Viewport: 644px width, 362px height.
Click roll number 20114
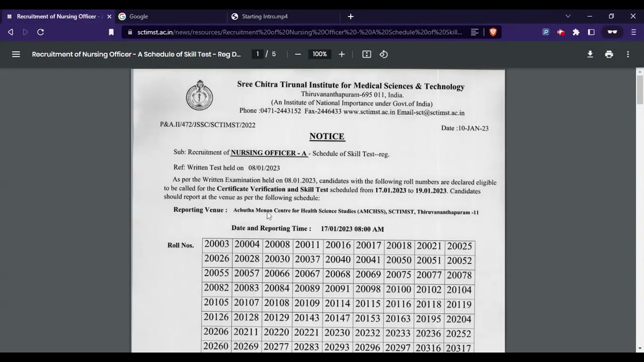(337, 303)
